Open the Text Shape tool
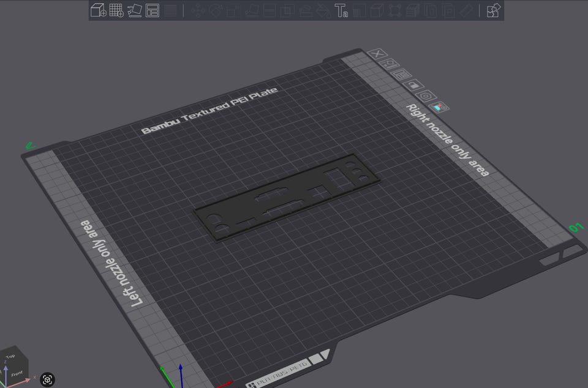 (341, 10)
